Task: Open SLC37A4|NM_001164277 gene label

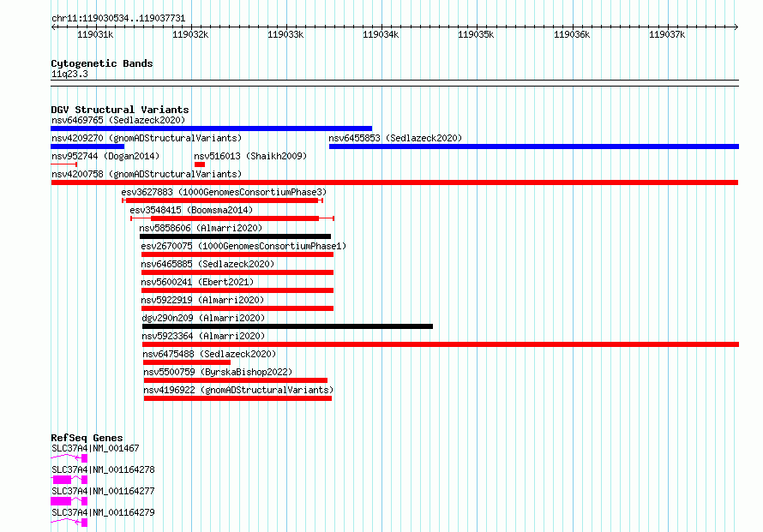Action: coord(103,491)
